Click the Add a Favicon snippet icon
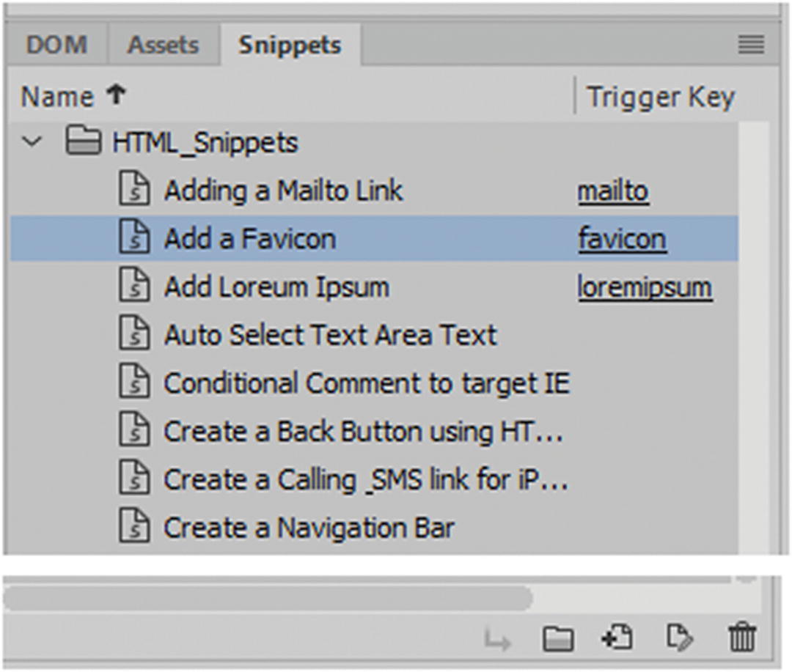 (x=134, y=239)
